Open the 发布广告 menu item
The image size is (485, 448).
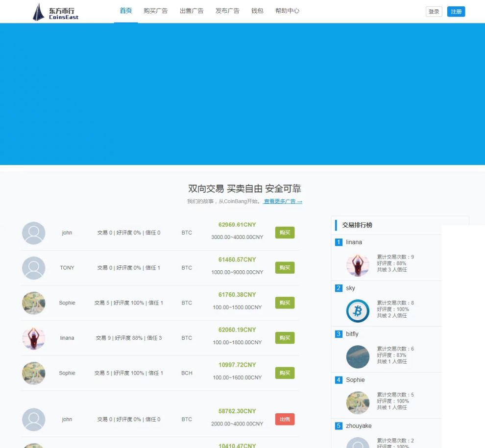tap(228, 11)
